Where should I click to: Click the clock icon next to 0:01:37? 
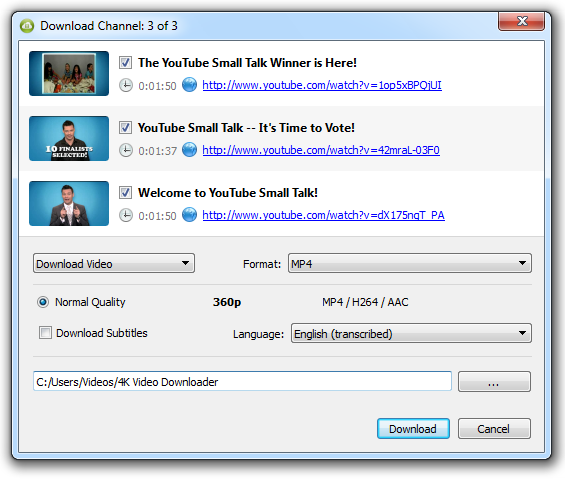tap(126, 150)
